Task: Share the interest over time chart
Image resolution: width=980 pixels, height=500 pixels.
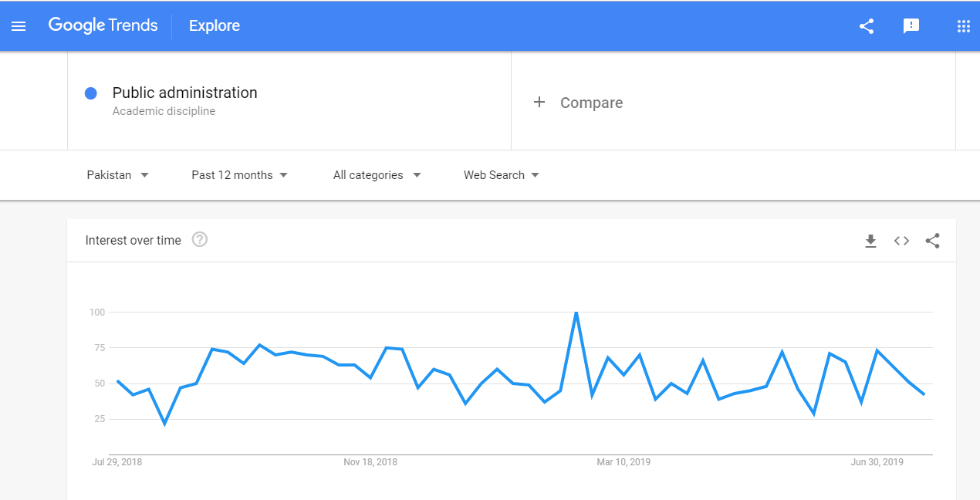Action: (932, 241)
